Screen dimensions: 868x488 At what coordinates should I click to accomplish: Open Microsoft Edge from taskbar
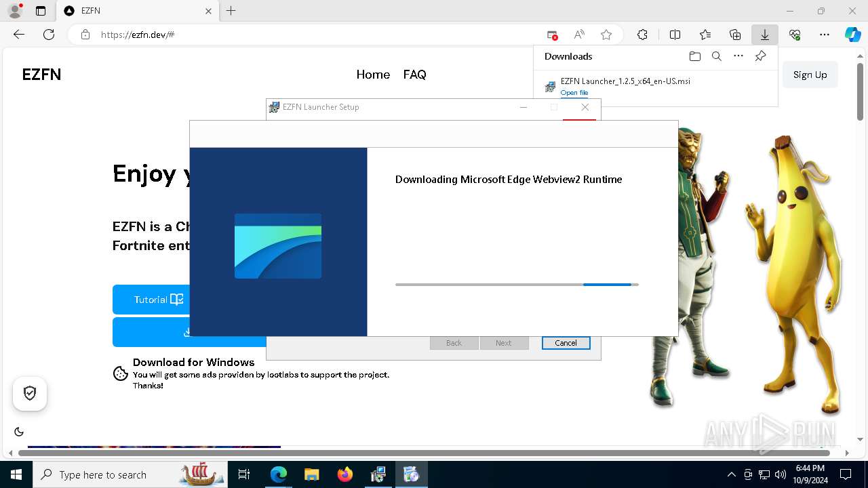[279, 474]
